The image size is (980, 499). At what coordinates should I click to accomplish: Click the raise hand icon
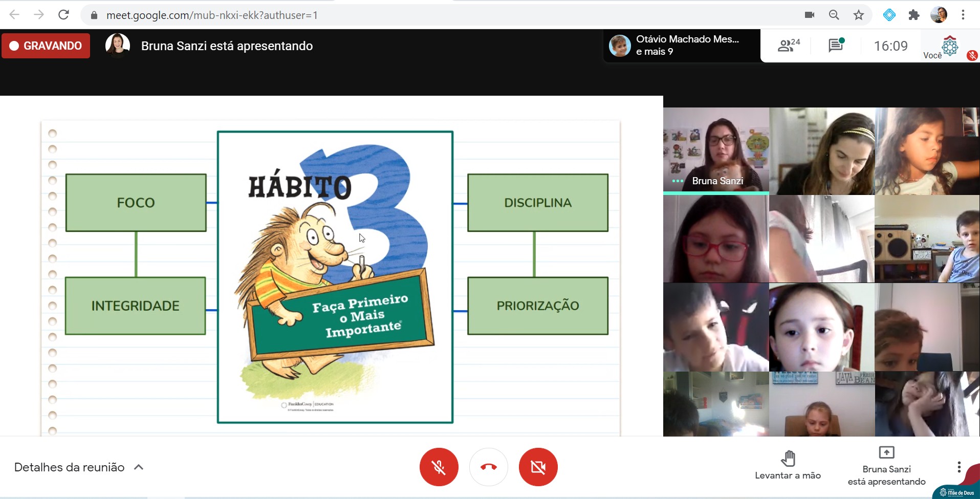tap(788, 459)
